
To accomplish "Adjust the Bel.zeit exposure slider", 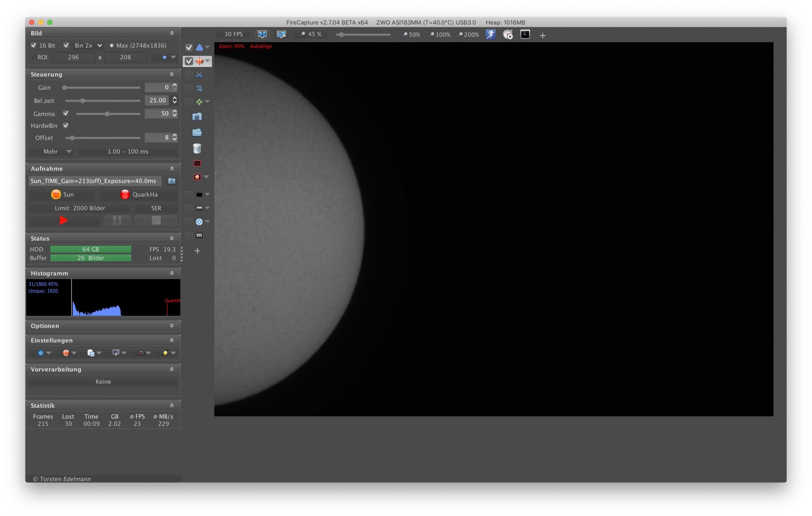I will 102,101.
